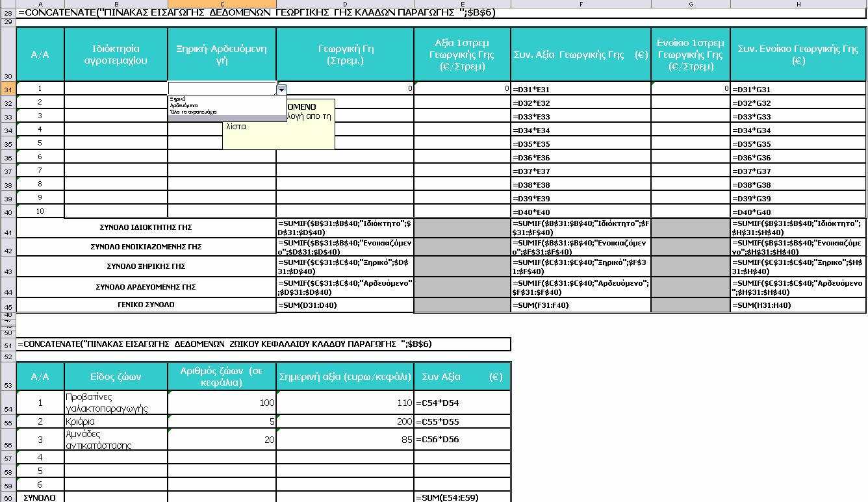This screenshot has height=502, width=868.
Task: Select row 28 header
Action: click(8, 13)
